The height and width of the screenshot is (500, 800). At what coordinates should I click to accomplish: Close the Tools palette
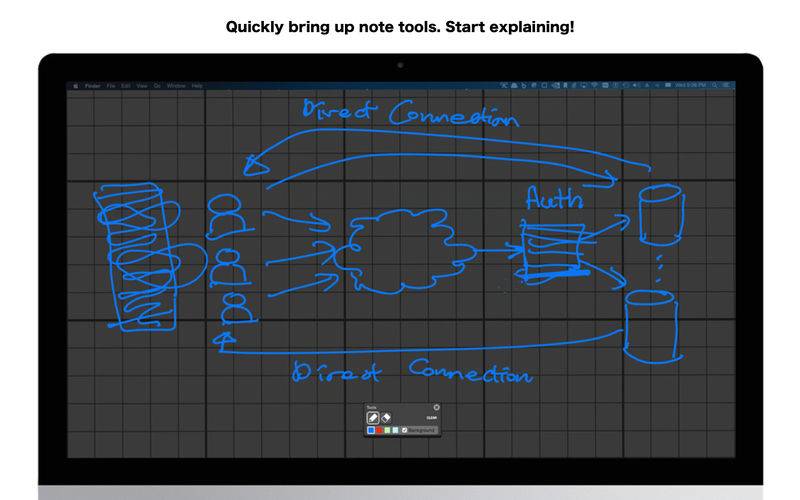point(436,407)
